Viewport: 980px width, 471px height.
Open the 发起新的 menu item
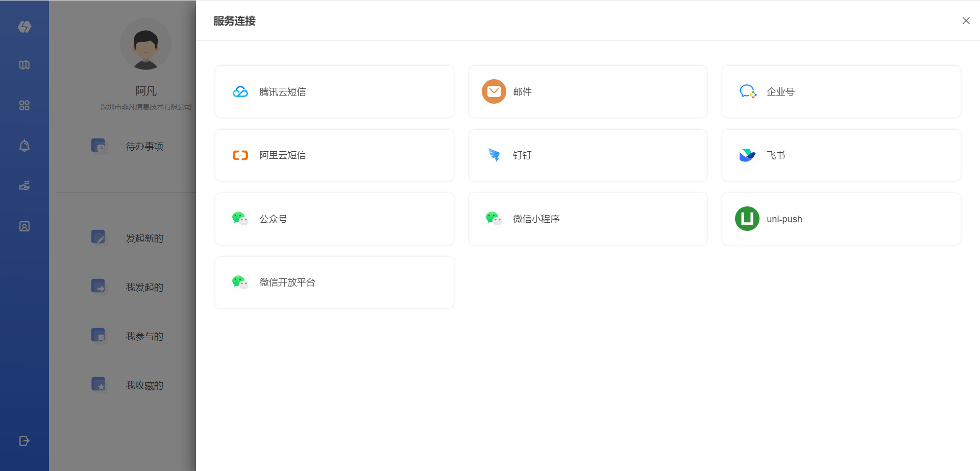[x=145, y=239]
